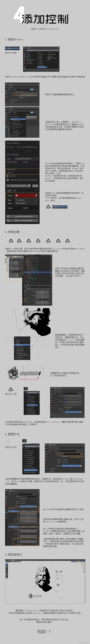
Task: Select Limit Location in the constraint list
Action: tap(32, 405)
